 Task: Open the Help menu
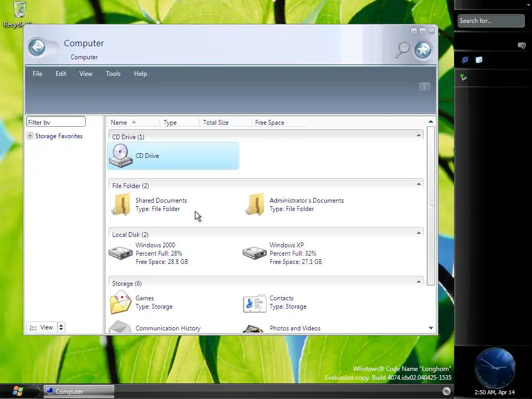point(140,74)
